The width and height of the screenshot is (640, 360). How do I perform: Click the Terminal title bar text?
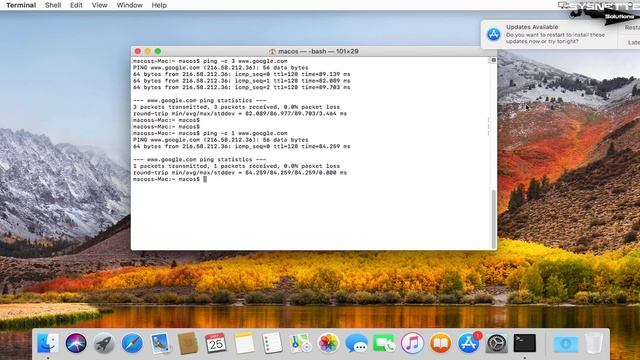pos(318,51)
